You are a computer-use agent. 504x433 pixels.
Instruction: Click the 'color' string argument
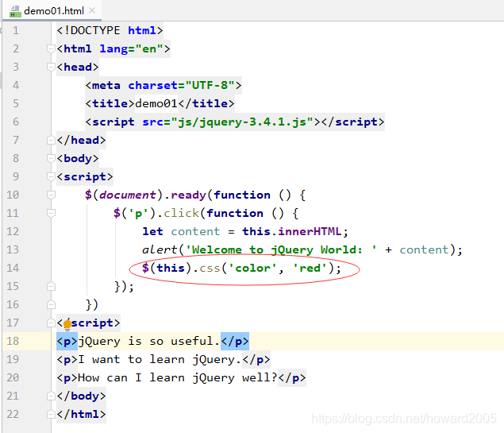coord(252,268)
